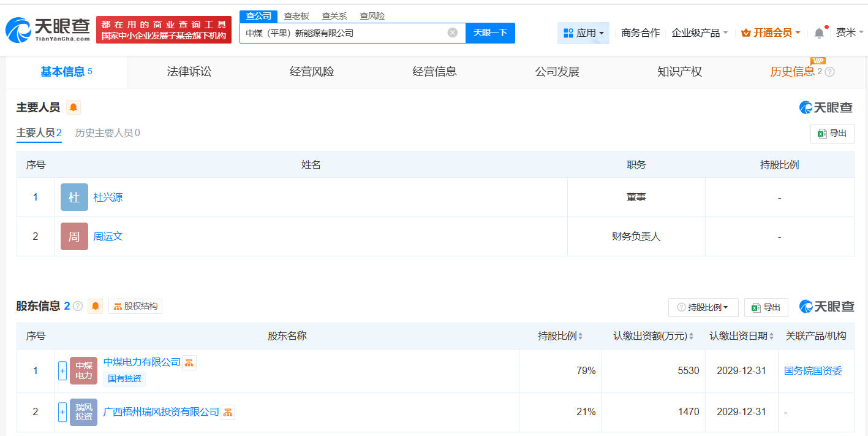Sort by 认缴出资额 column header
Viewport: 868px width, 436px height.
point(653,336)
